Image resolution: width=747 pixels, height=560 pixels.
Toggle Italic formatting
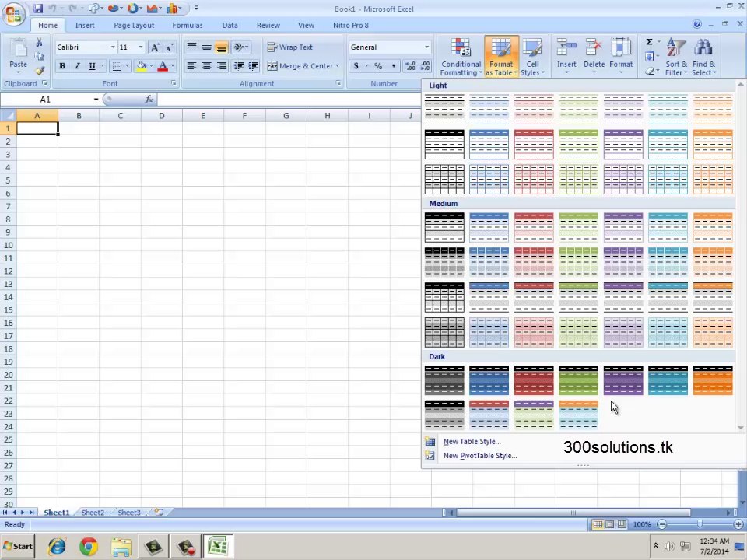pos(77,66)
